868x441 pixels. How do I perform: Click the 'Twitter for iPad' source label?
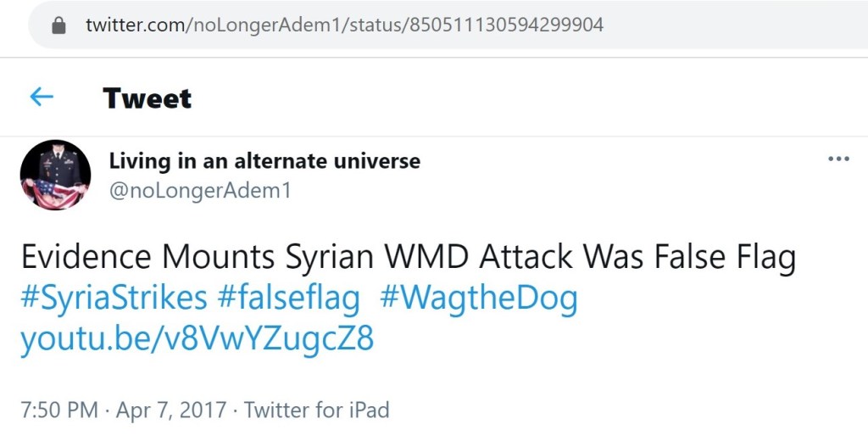click(x=317, y=410)
